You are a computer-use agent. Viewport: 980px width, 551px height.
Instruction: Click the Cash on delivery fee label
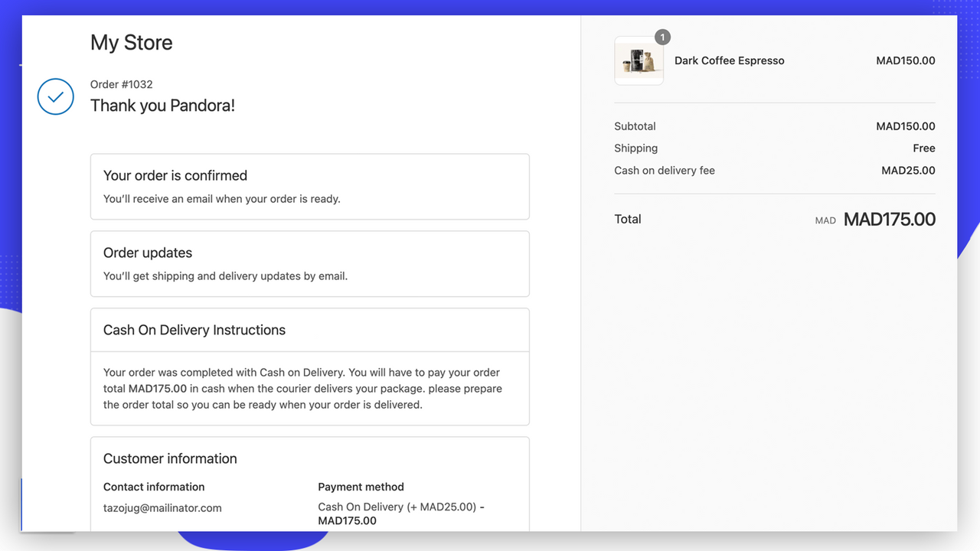(665, 171)
